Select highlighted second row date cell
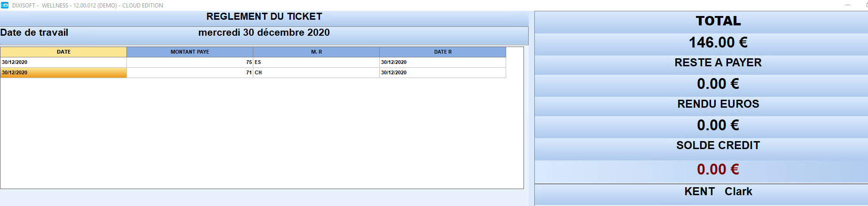 [x=63, y=72]
